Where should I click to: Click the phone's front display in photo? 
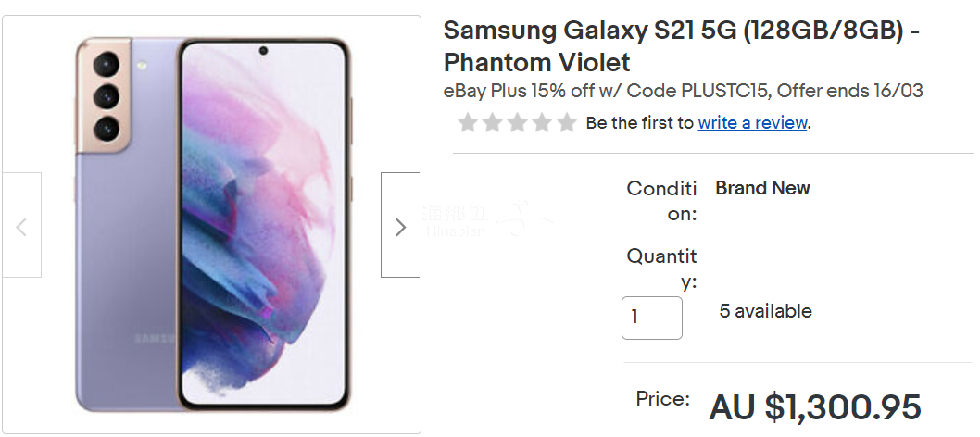coord(262,225)
